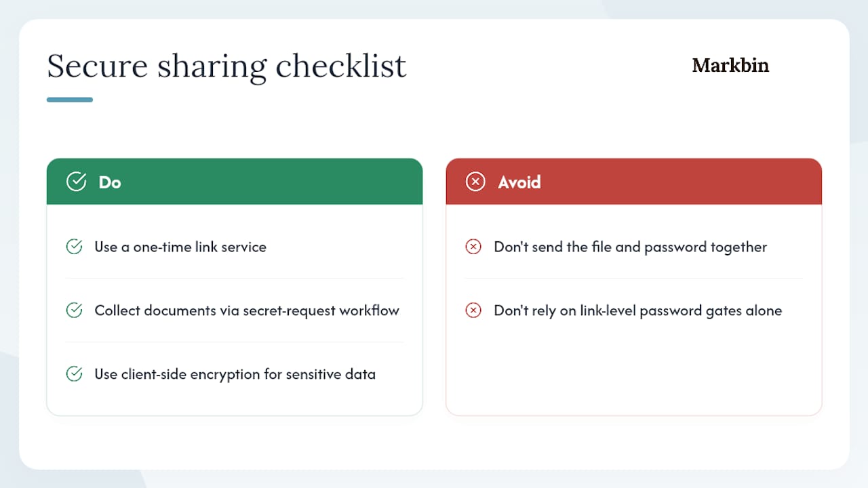
Task: Click Collect documents via secret-request workflow text
Action: point(247,310)
